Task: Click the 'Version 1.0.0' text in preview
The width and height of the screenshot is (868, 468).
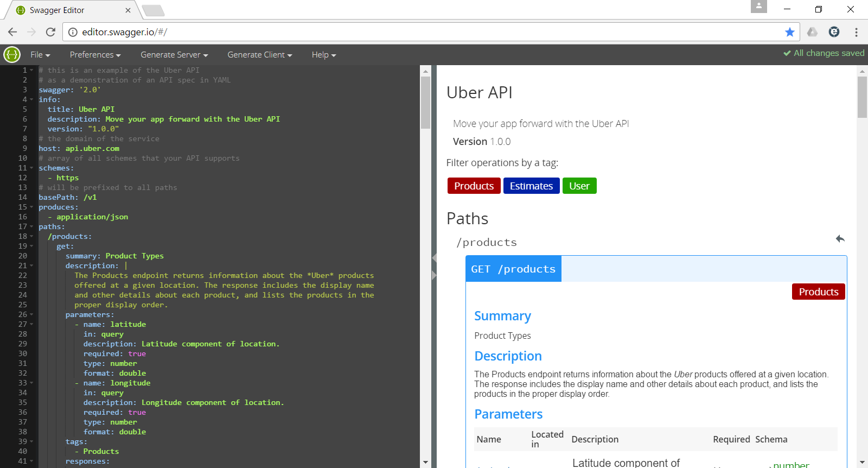Action: (x=482, y=142)
